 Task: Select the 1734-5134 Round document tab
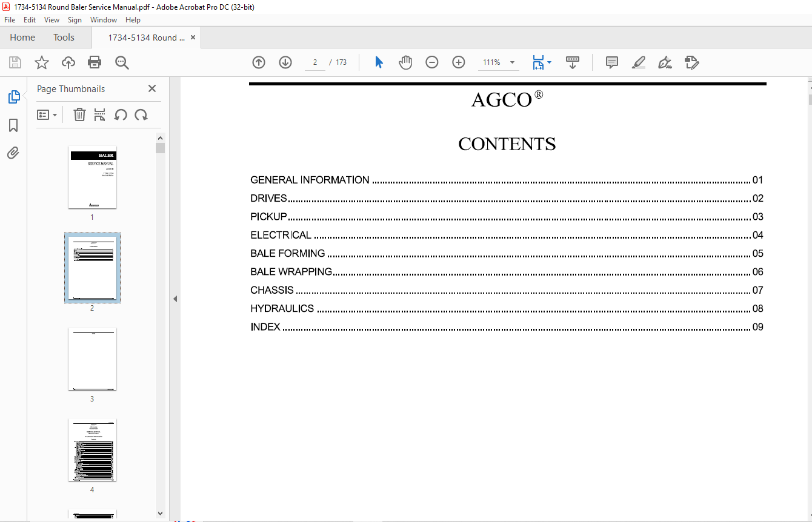[x=146, y=38]
